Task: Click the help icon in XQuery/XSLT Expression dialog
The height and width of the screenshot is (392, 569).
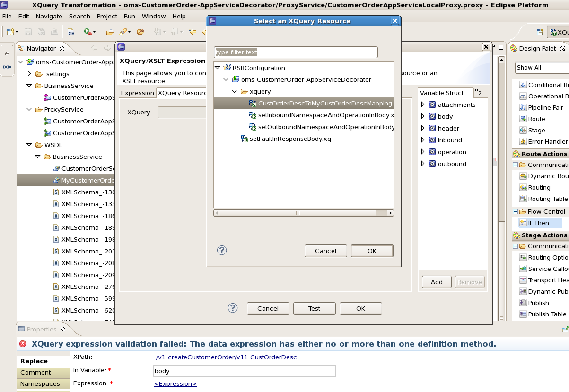Action: (x=233, y=308)
